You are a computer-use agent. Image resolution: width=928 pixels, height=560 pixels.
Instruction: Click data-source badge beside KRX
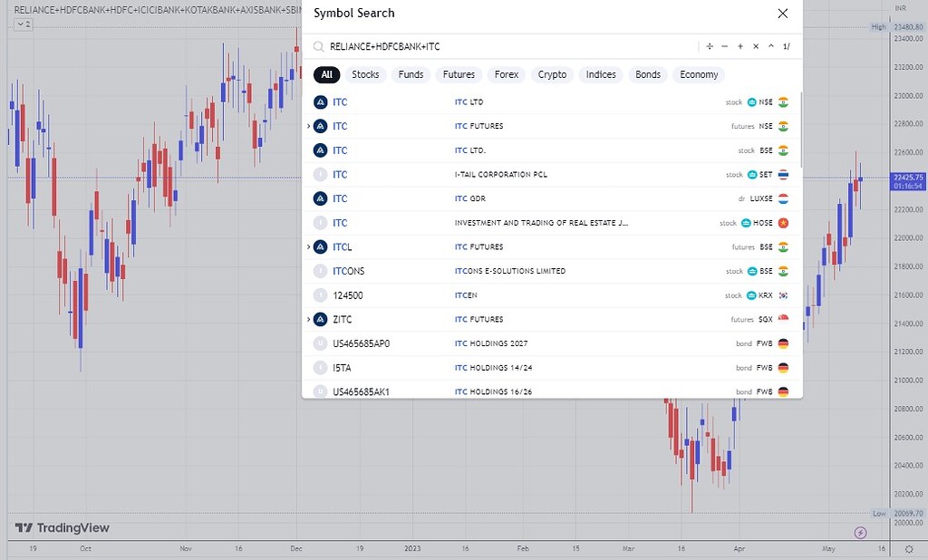[751, 295]
